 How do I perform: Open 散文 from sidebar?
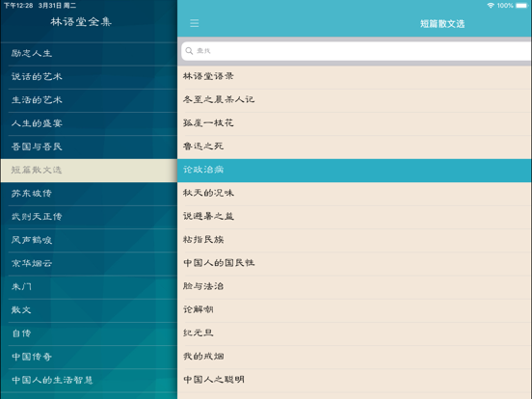[89, 310]
